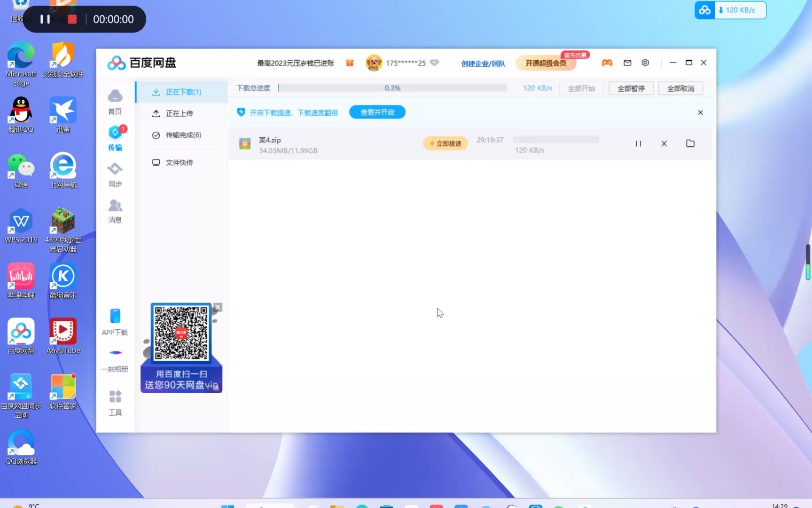Open Microsoft Edge desktop shortcut
Viewport: 812px width, 508px height.
pos(21,64)
